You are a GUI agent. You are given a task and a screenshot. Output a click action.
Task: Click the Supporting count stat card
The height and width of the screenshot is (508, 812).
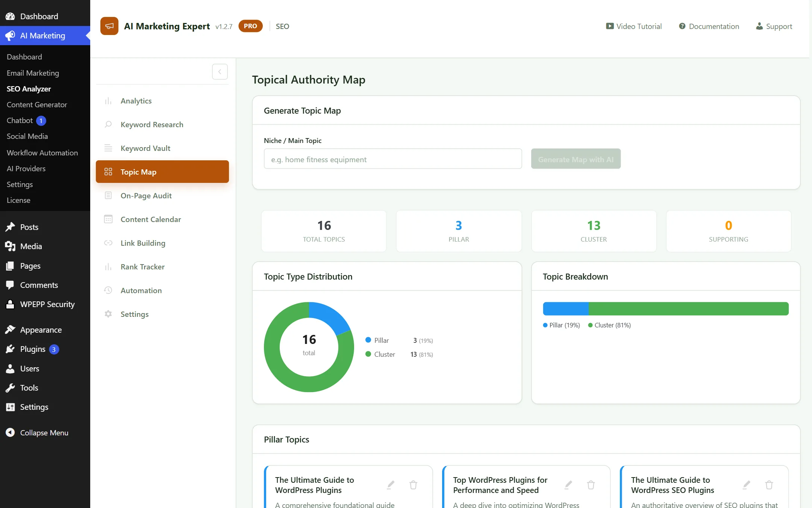[x=729, y=231]
